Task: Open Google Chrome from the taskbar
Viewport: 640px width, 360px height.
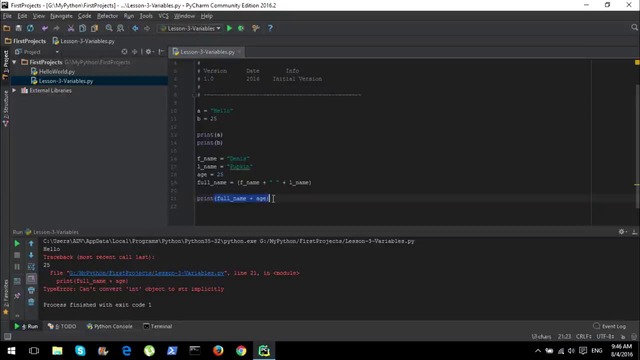Action: (x=241, y=351)
